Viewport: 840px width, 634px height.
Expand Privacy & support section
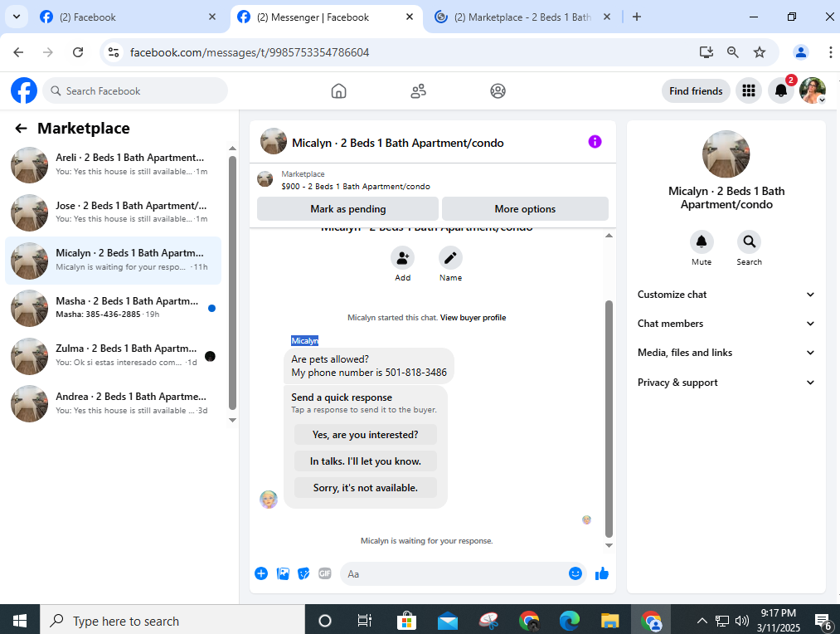[726, 383]
